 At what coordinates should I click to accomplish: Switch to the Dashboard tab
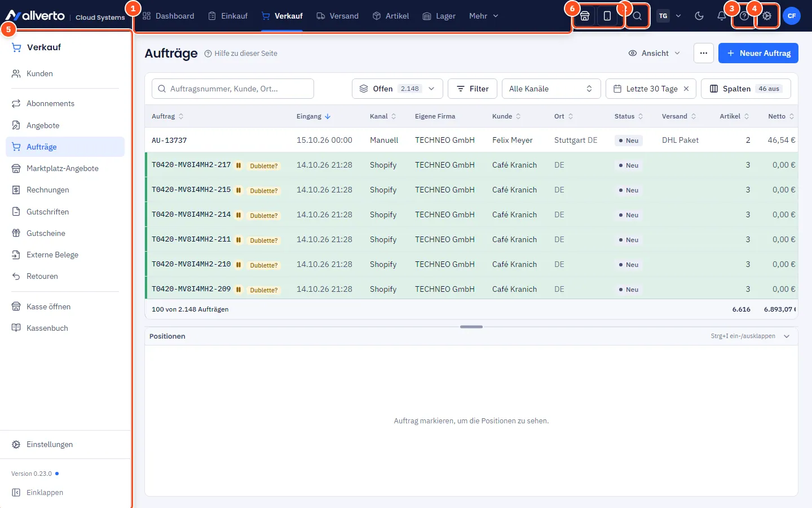pyautogui.click(x=168, y=16)
